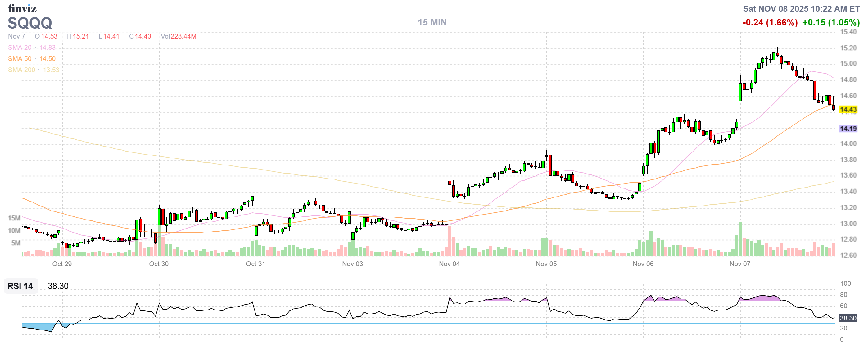Click the H 15.21 high price readout
The image size is (868, 349).
78,36
